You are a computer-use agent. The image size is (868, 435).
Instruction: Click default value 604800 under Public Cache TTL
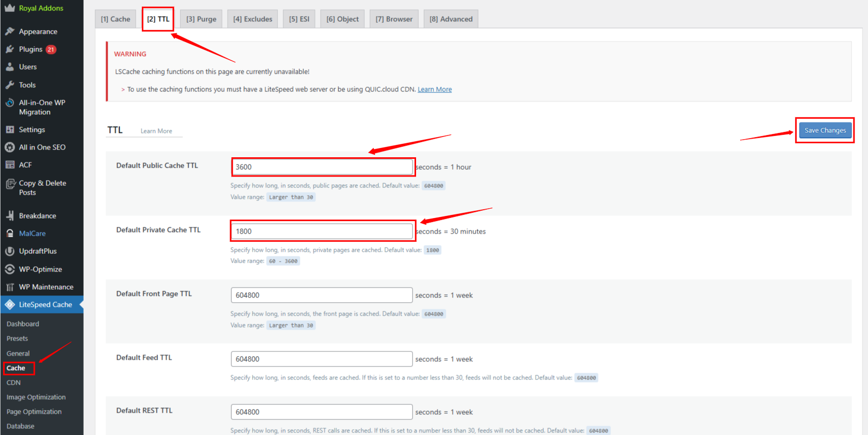(x=434, y=186)
